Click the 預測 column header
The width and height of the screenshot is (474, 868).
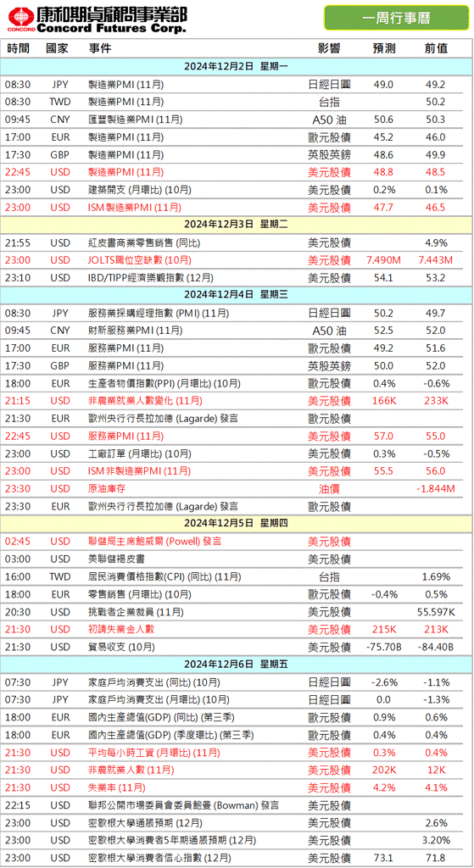pyautogui.click(x=384, y=48)
